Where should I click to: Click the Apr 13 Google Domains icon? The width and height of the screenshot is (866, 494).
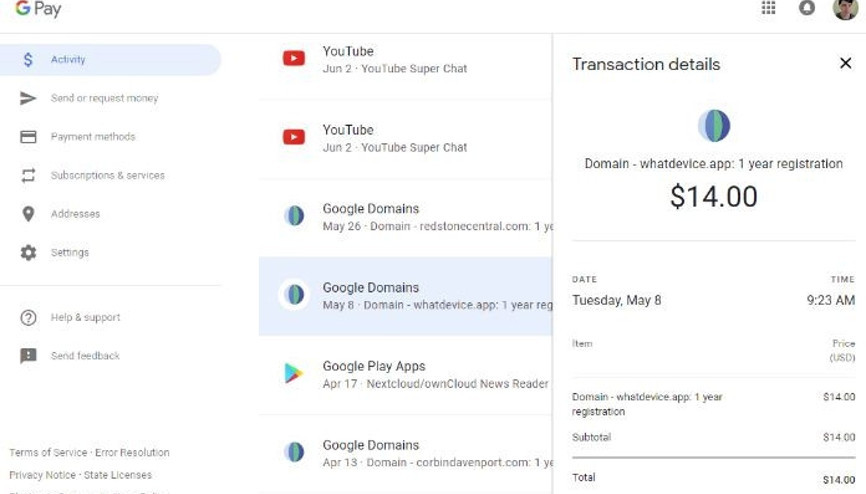pyautogui.click(x=294, y=452)
